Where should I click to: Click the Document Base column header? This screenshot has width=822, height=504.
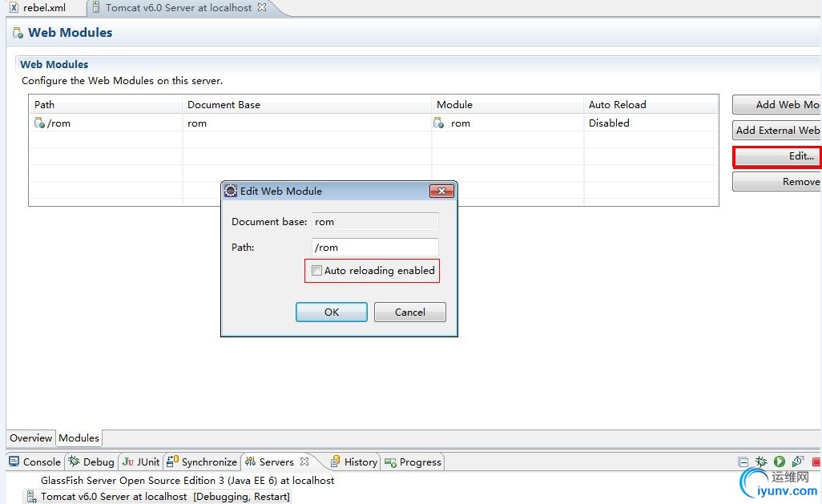click(307, 104)
